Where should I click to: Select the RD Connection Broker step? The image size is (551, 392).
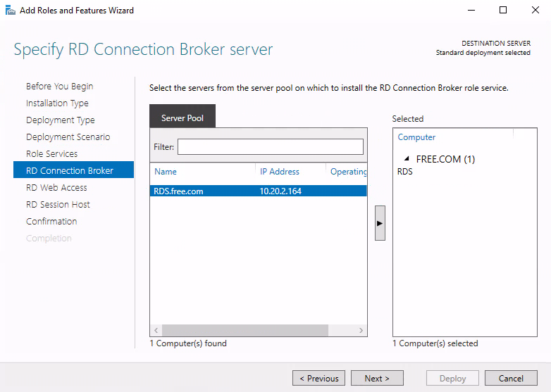click(x=73, y=170)
